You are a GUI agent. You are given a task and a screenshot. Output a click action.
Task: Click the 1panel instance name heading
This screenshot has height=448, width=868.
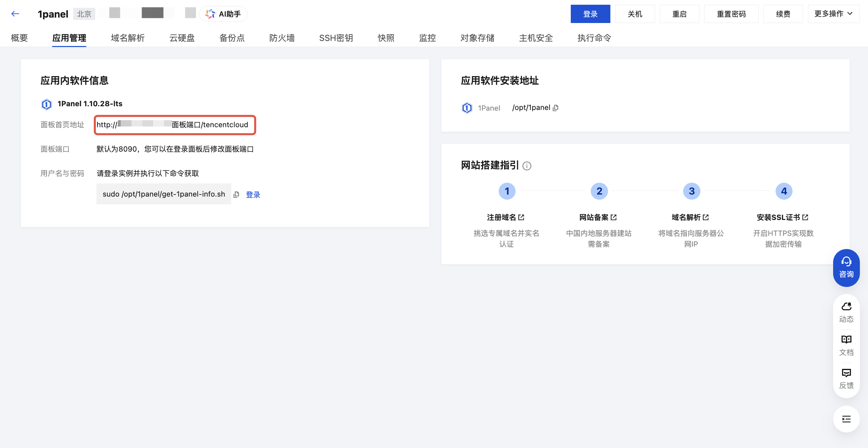pos(53,14)
